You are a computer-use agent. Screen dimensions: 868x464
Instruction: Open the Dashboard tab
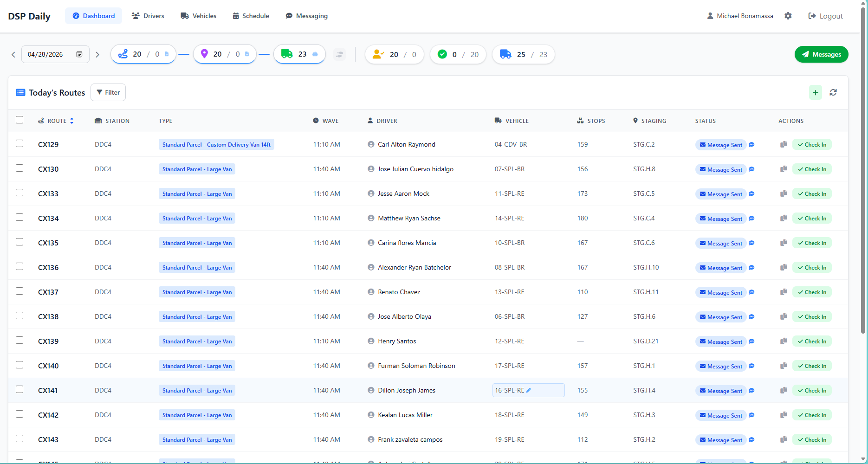93,16
